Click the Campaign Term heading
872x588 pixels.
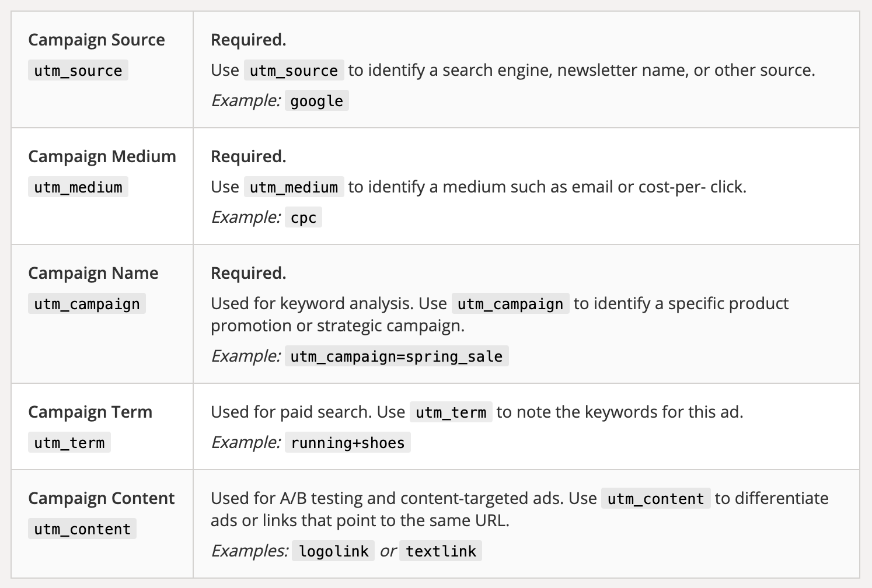click(x=90, y=412)
